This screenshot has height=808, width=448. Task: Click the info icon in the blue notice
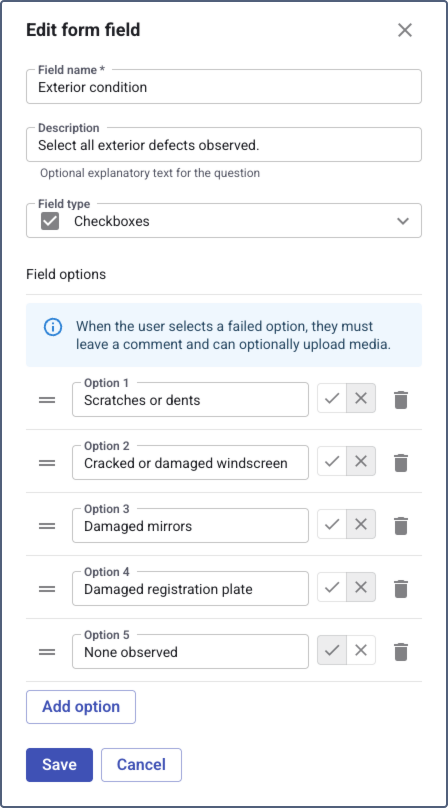[53, 327]
